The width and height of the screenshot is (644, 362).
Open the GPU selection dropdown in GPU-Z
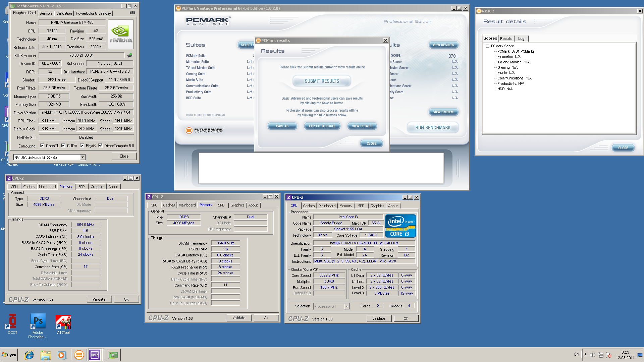coord(83,157)
